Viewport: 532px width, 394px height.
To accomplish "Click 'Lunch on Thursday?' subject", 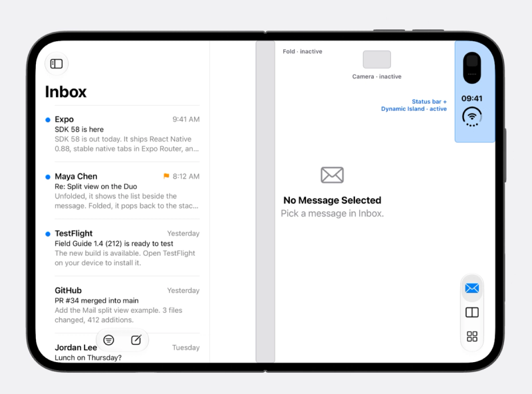I will coord(88,357).
